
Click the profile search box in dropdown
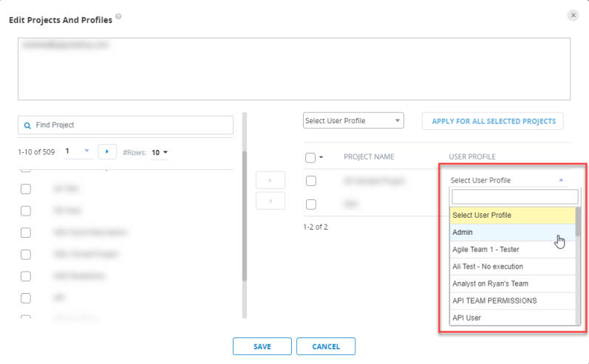pos(514,196)
